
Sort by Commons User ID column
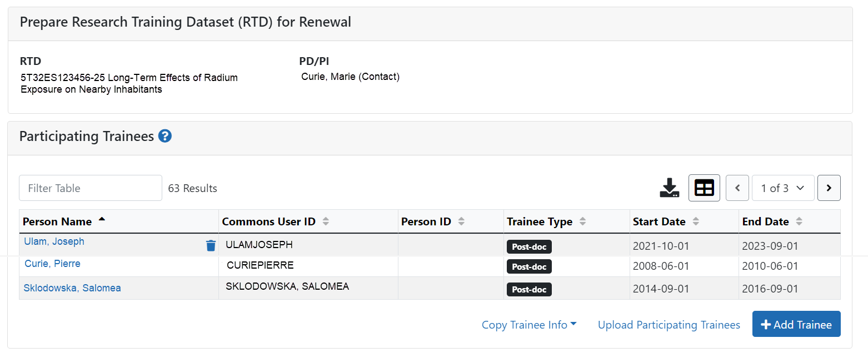[326, 221]
